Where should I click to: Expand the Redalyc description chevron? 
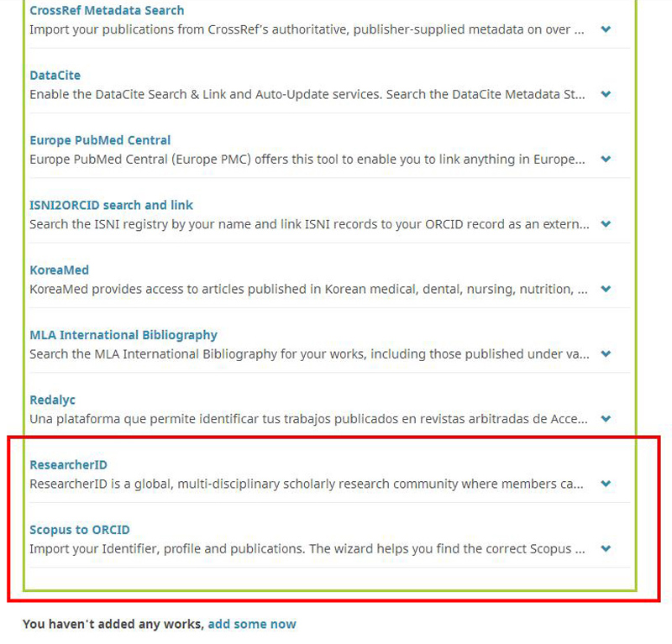606,419
